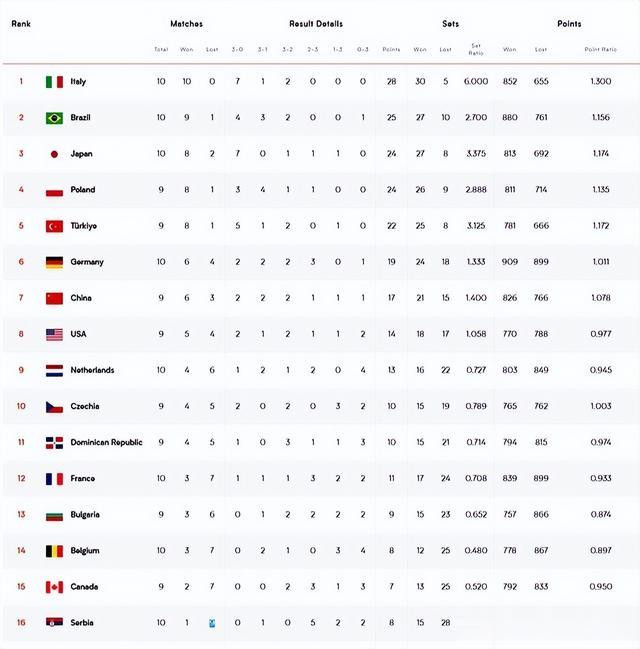Click the Serbia flag icon
The width and height of the screenshot is (640, 649).
click(54, 623)
